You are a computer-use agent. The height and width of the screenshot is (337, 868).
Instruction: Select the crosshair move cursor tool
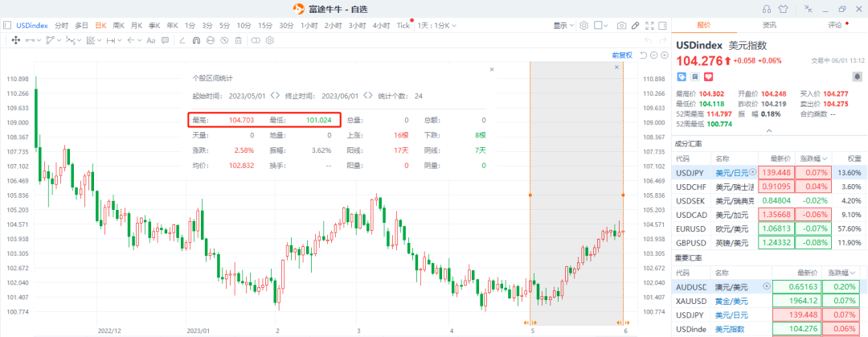pos(15,39)
